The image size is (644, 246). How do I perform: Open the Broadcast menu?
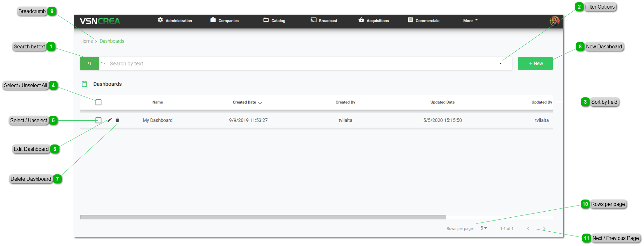click(324, 21)
